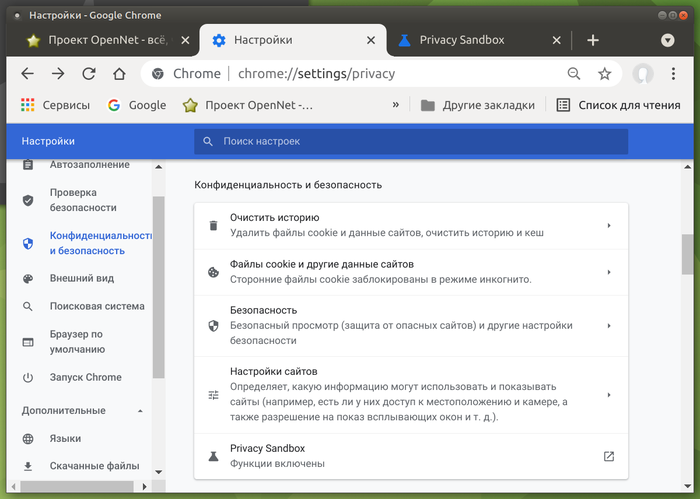Image resolution: width=700 pixels, height=499 pixels.
Task: Reload the current settings page
Action: [x=88, y=74]
